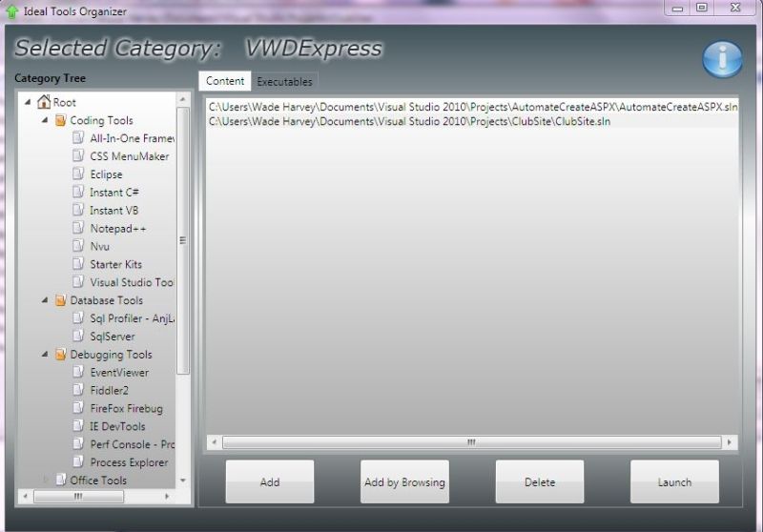
Task: Click the Debugging Tools folder icon
Action: [61, 355]
